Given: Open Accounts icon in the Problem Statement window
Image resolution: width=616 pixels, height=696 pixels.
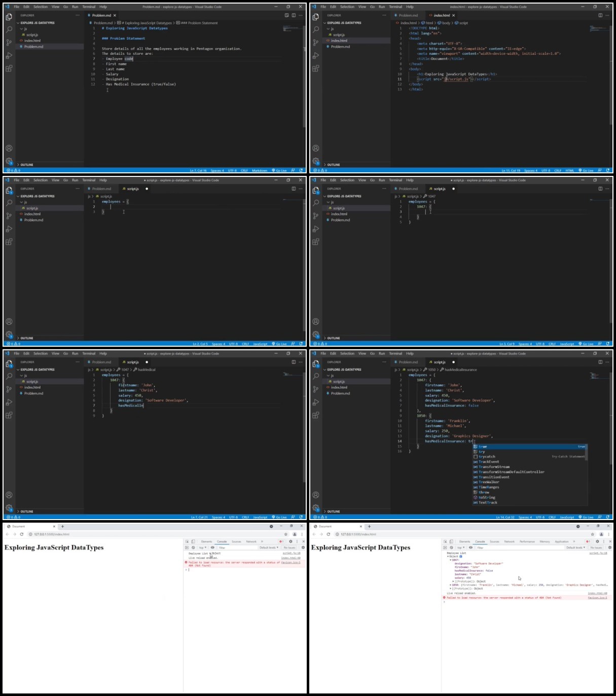Looking at the screenshot, I should click(x=9, y=149).
